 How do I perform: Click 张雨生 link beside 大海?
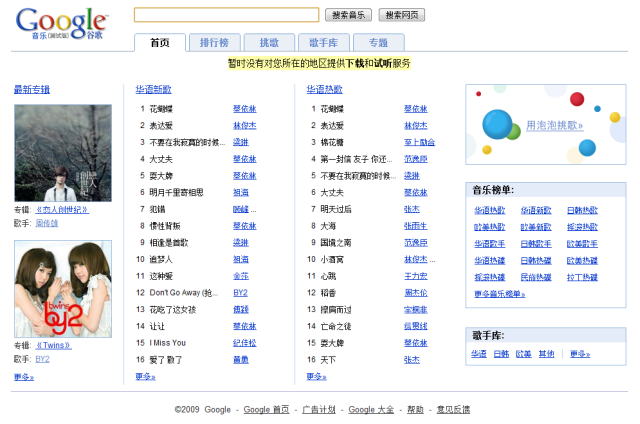coord(416,226)
